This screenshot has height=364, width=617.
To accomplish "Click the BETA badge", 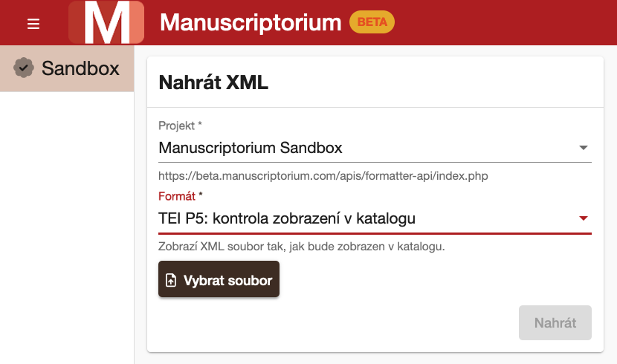I will click(372, 22).
